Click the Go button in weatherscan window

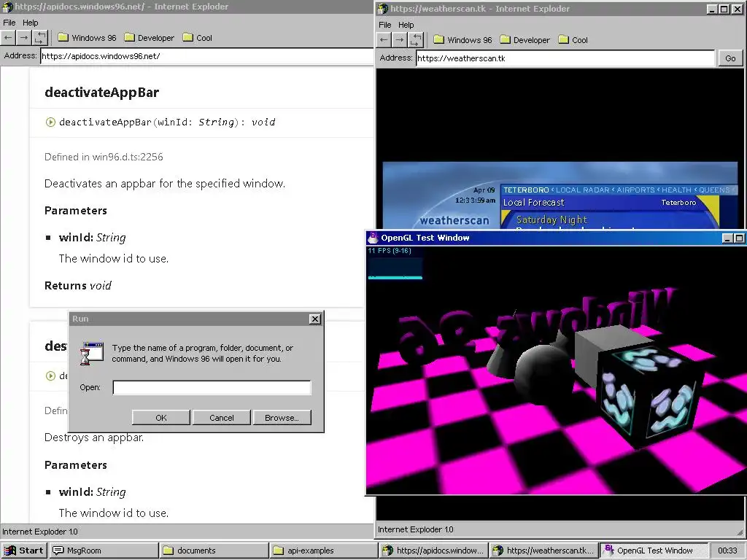[730, 58]
